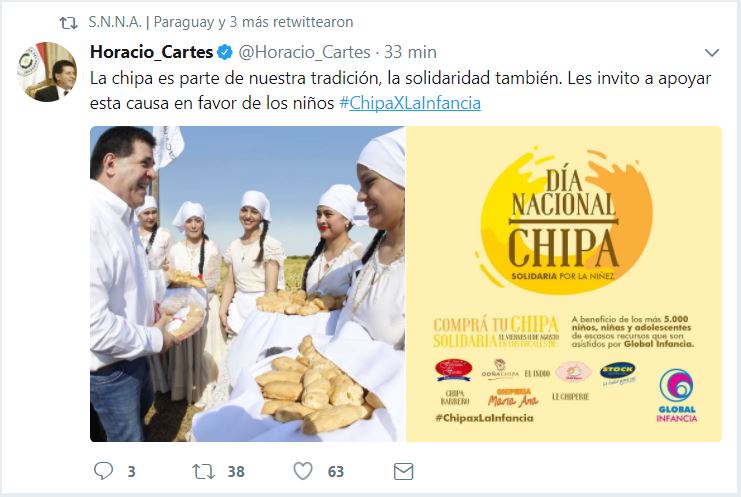The width and height of the screenshot is (741, 497).
Task: Expand the tweet options chevron
Action: [712, 52]
